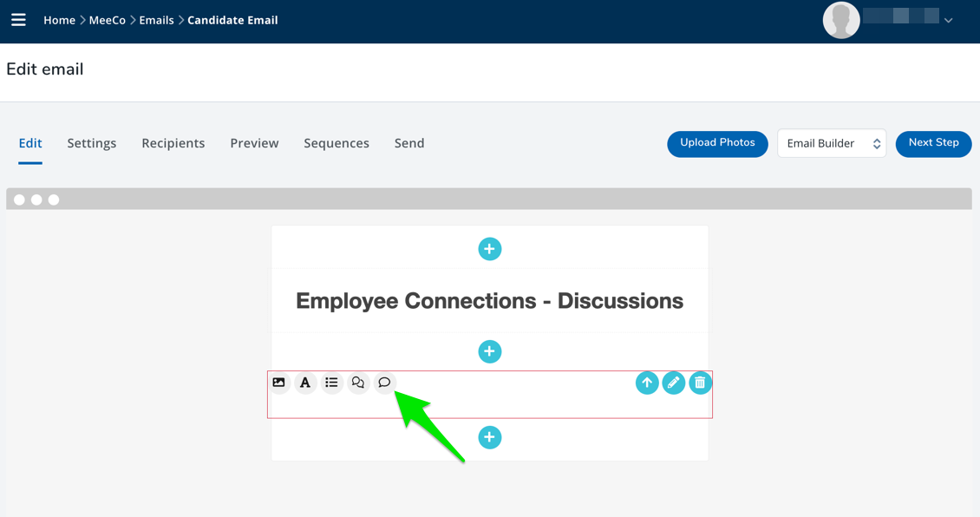
Task: Click the bulleted list block icon
Action: [331, 383]
